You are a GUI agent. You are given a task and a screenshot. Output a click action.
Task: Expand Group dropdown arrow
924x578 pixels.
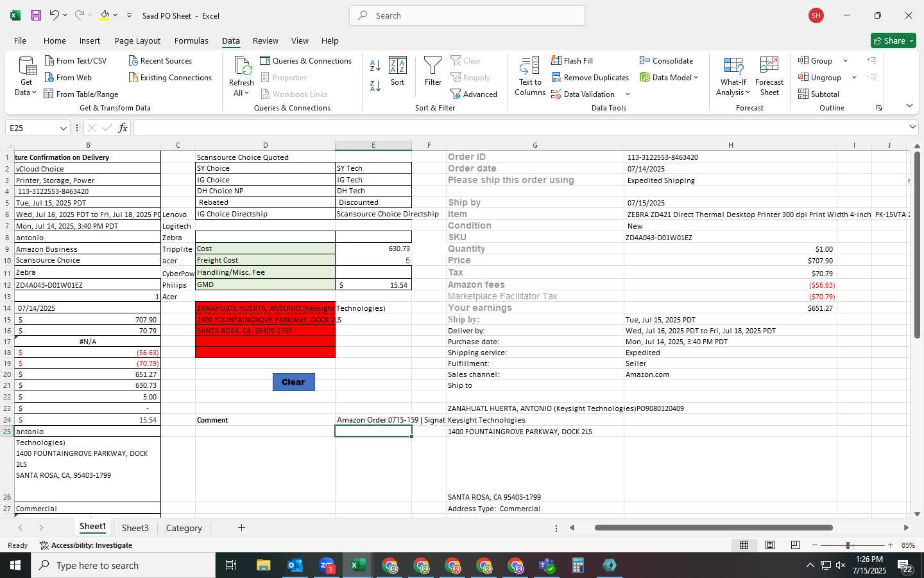coord(845,60)
